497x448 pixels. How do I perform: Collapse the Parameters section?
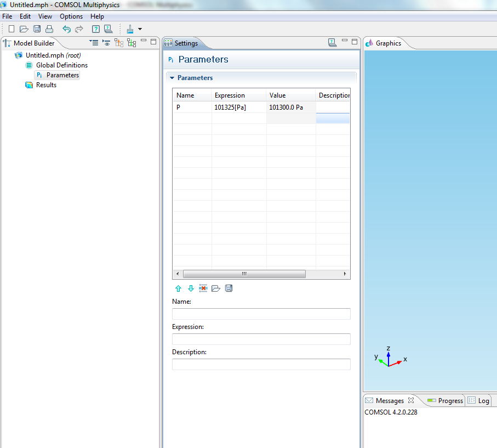(x=172, y=78)
